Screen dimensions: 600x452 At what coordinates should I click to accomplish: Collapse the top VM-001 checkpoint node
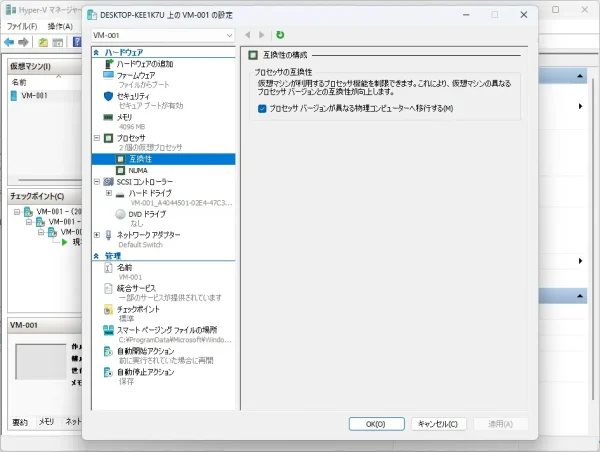point(16,212)
